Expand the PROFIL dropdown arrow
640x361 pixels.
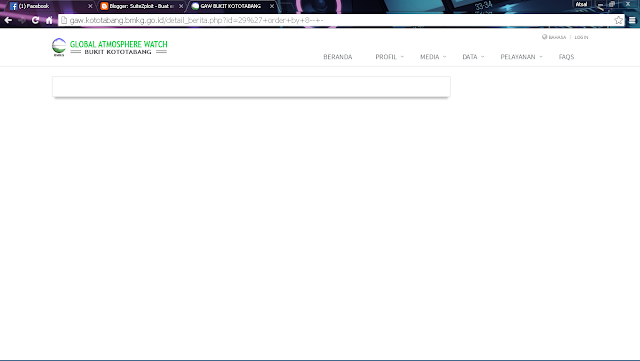click(x=402, y=57)
